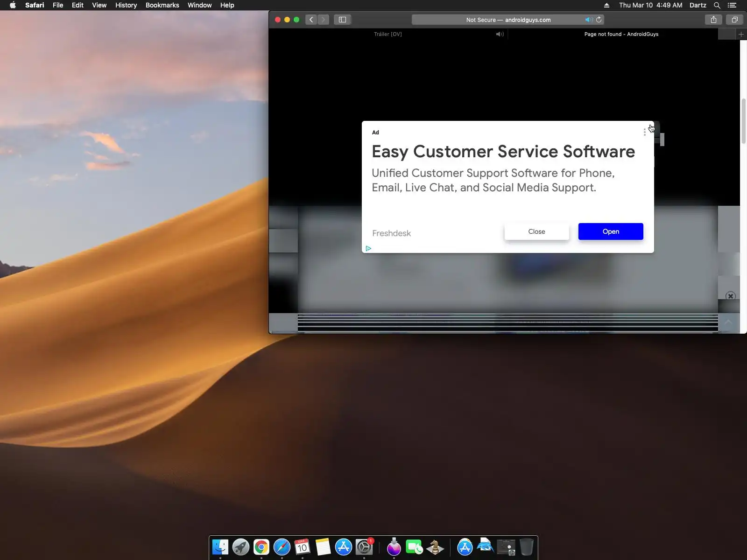The height and width of the screenshot is (560, 747).
Task: Focus the androidguys.com address field
Action: [x=508, y=20]
